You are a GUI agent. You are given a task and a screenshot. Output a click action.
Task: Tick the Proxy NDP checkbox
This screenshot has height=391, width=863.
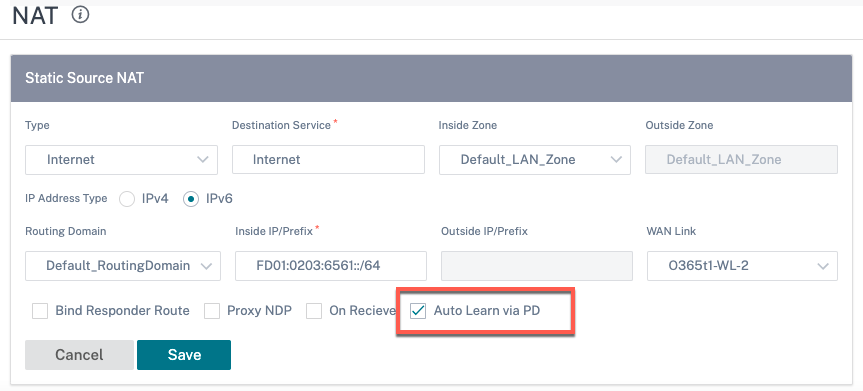point(212,311)
